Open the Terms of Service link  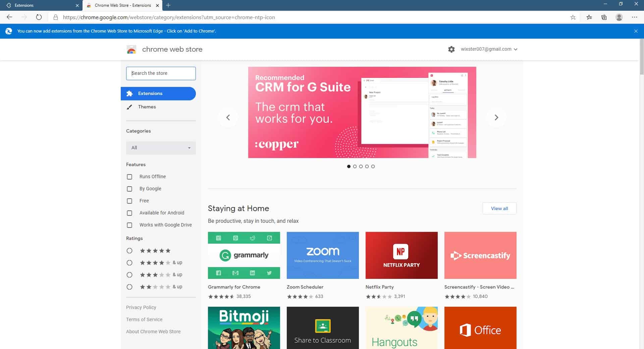coord(144,319)
